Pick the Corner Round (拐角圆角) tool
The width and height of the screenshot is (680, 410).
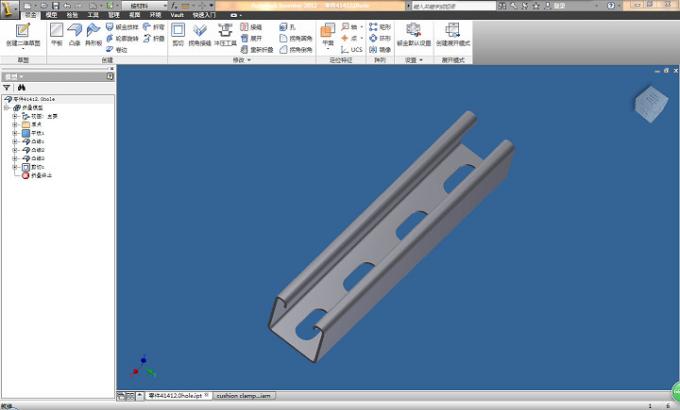pos(296,38)
